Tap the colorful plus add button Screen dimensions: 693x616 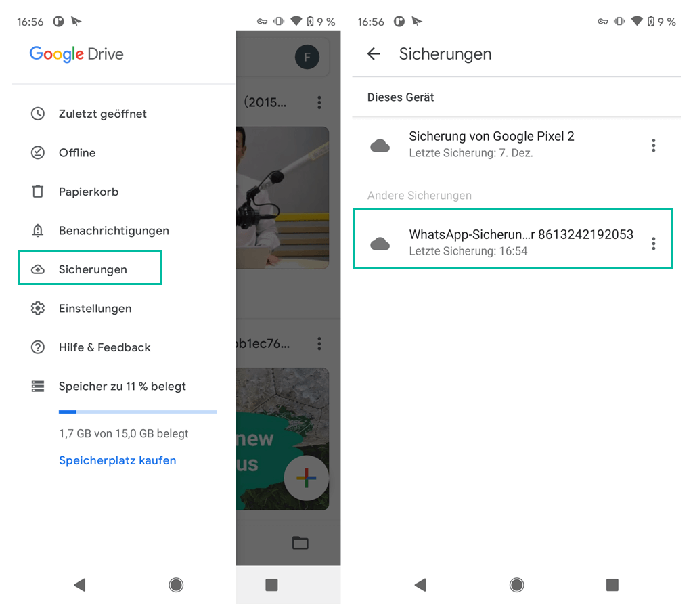tap(307, 478)
